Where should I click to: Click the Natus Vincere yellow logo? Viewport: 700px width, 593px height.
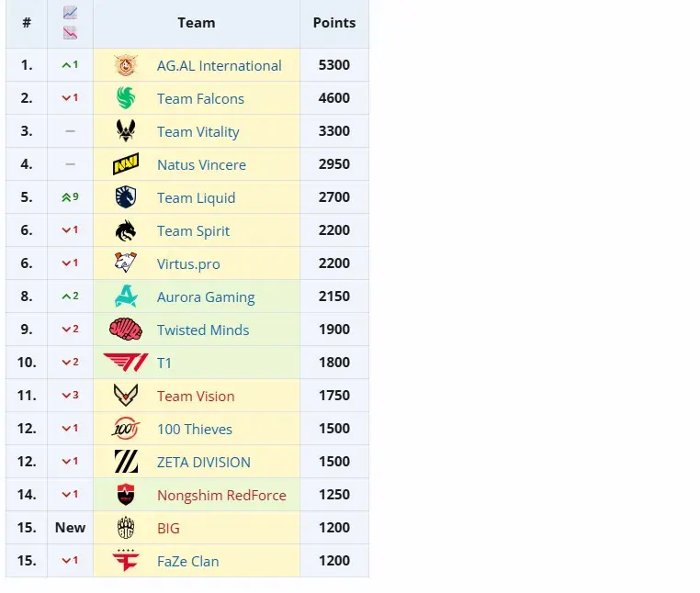click(126, 164)
